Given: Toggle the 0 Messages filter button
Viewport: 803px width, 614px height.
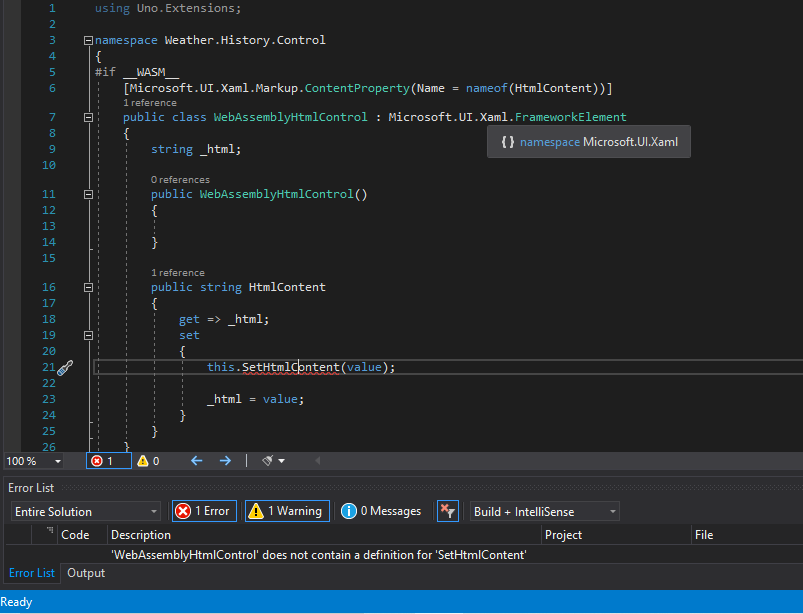Looking at the screenshot, I should pyautogui.click(x=380, y=511).
